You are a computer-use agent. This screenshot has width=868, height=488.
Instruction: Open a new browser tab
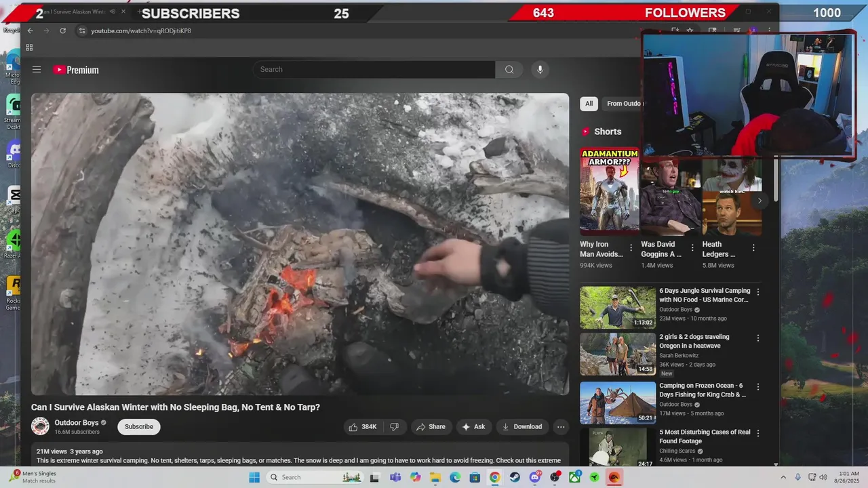140,12
